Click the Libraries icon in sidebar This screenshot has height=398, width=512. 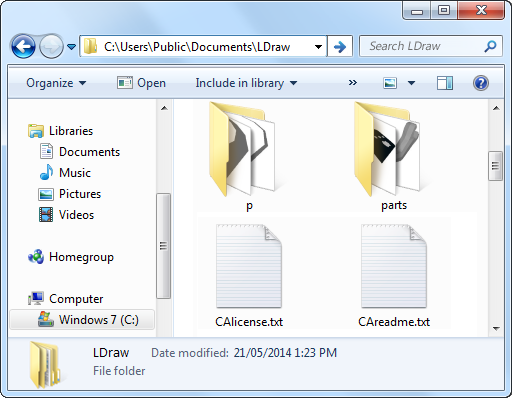36,131
